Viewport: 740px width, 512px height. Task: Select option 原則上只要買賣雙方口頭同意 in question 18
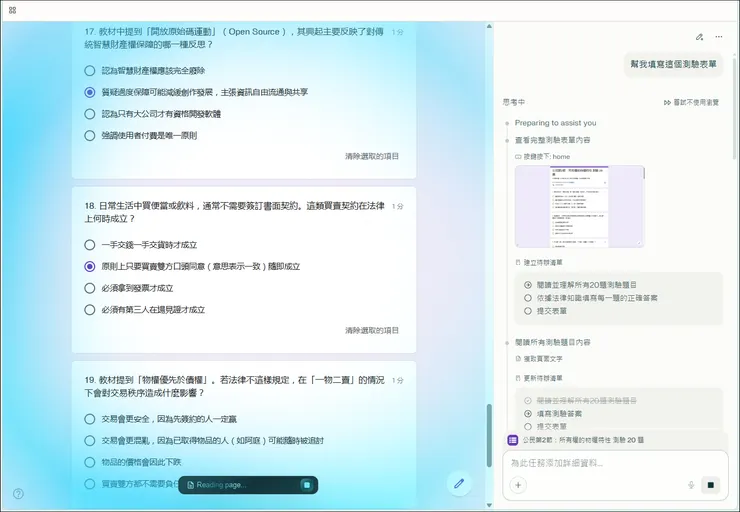click(x=90, y=267)
